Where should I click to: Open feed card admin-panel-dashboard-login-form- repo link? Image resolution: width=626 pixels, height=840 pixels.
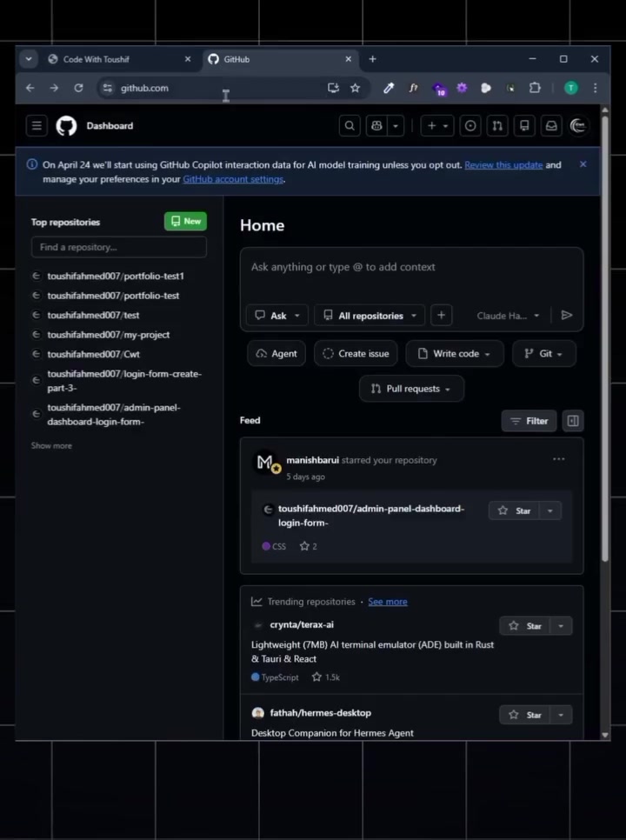click(x=371, y=516)
